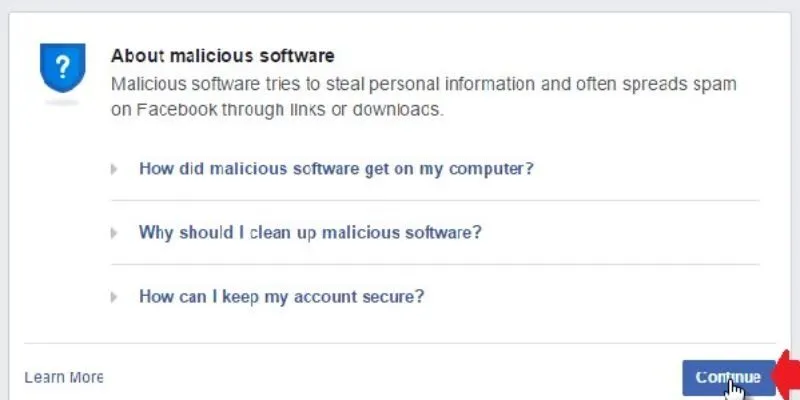Click the divider line below the first question

pyautogui.click(x=434, y=200)
